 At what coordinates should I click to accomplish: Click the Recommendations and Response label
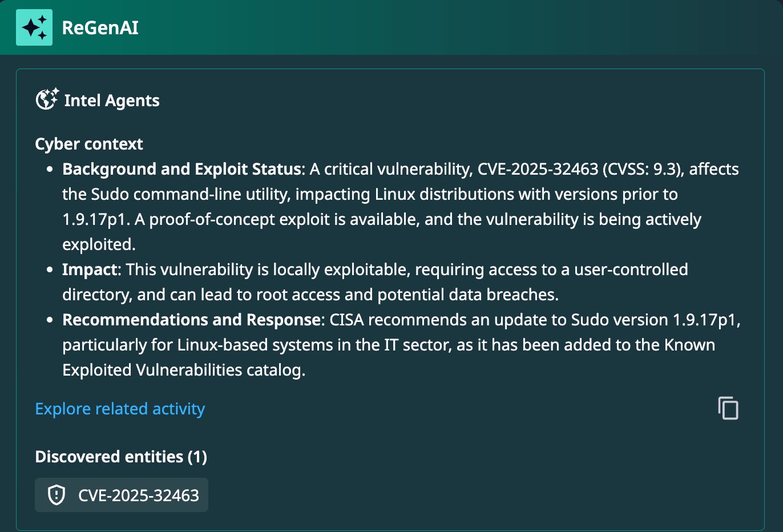(x=191, y=320)
